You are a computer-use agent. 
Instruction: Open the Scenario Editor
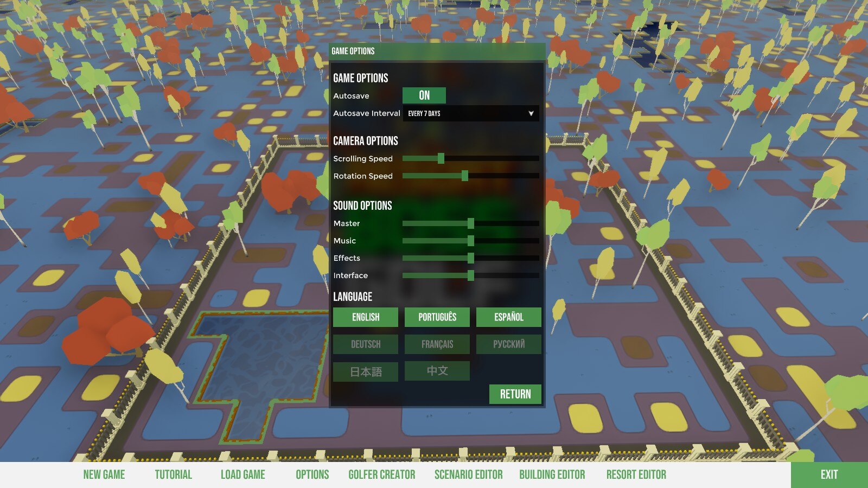tap(468, 475)
